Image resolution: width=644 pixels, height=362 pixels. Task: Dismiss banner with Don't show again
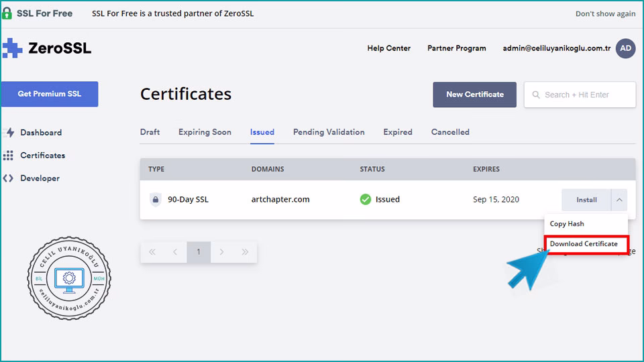(x=605, y=13)
